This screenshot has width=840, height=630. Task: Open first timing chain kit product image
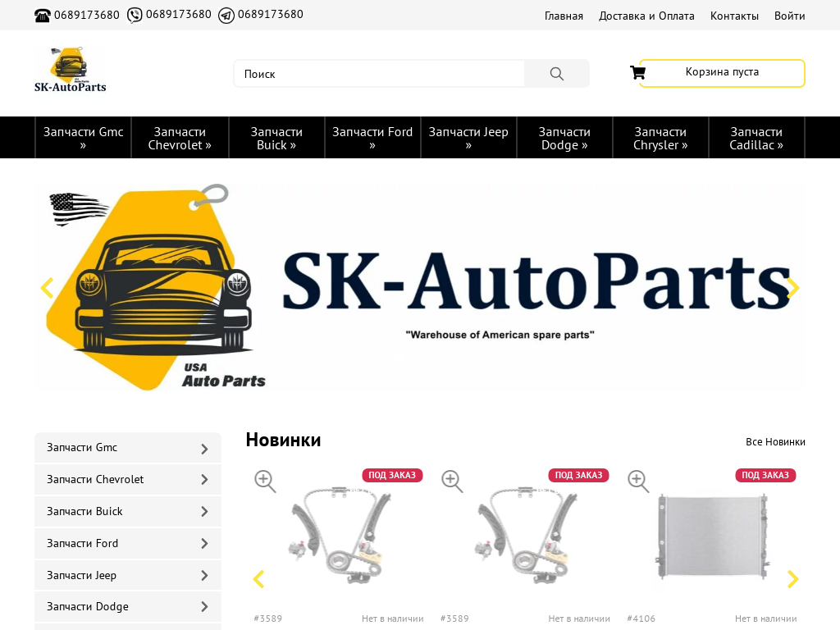(339, 536)
